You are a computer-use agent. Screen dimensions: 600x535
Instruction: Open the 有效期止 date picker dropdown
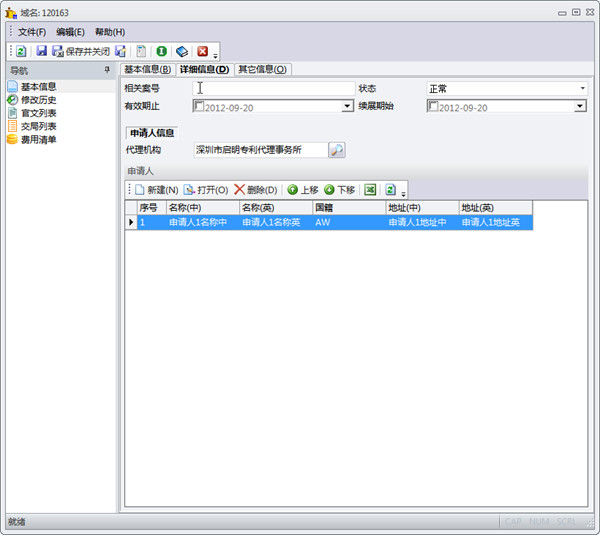click(347, 106)
